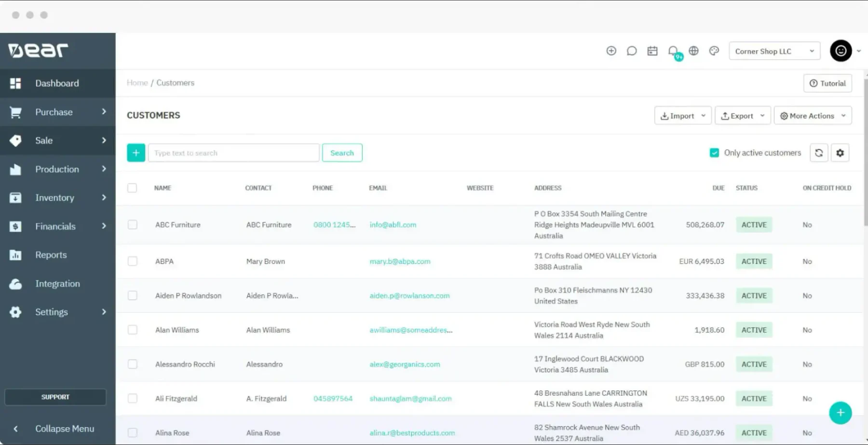Screen dimensions: 868x445
Task: Select the Aiden P Rowlandson row checkbox
Action: tap(133, 295)
